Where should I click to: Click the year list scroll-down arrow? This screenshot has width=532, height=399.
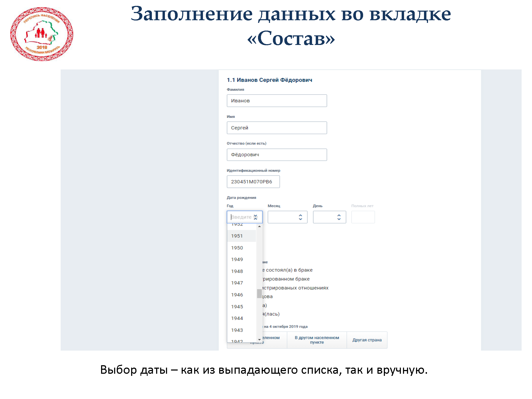tap(259, 340)
